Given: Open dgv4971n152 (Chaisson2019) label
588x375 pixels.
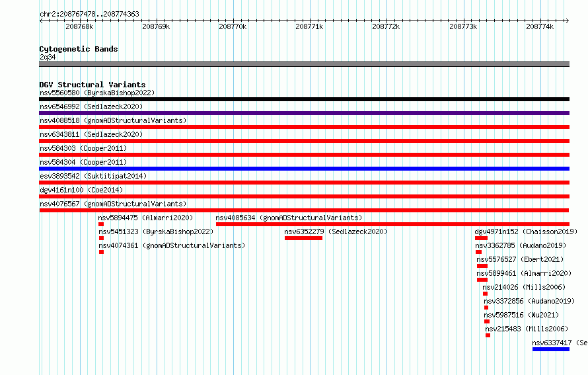Looking at the screenshot, I should [526, 231].
